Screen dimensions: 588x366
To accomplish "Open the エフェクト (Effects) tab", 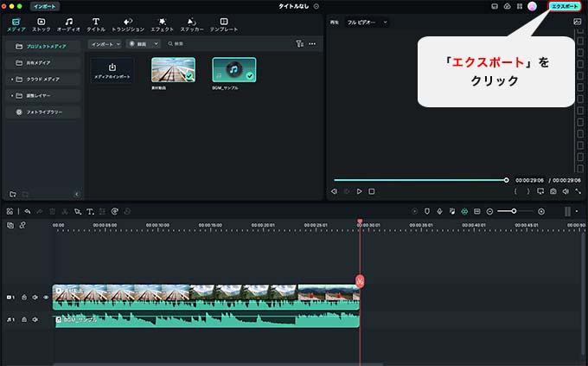I will click(x=162, y=25).
